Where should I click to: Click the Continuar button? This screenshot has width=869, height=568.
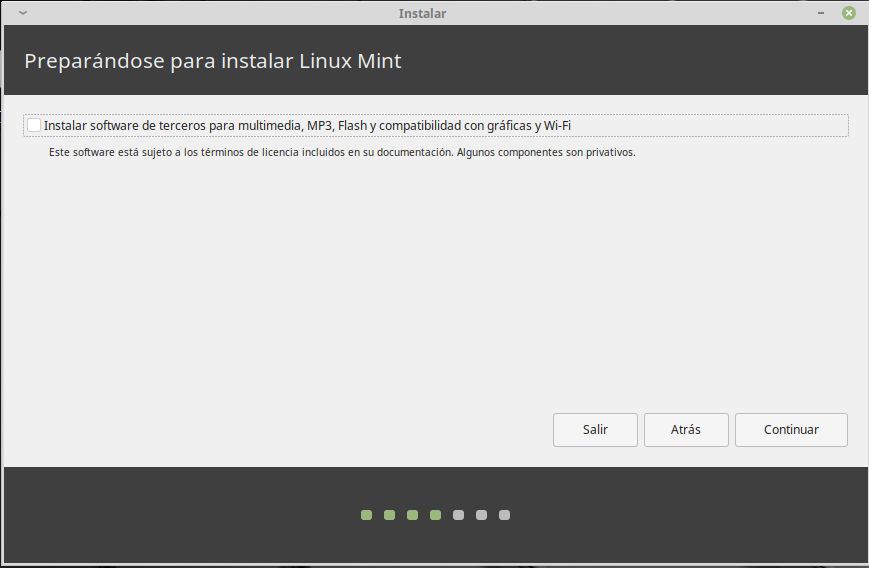pos(791,429)
